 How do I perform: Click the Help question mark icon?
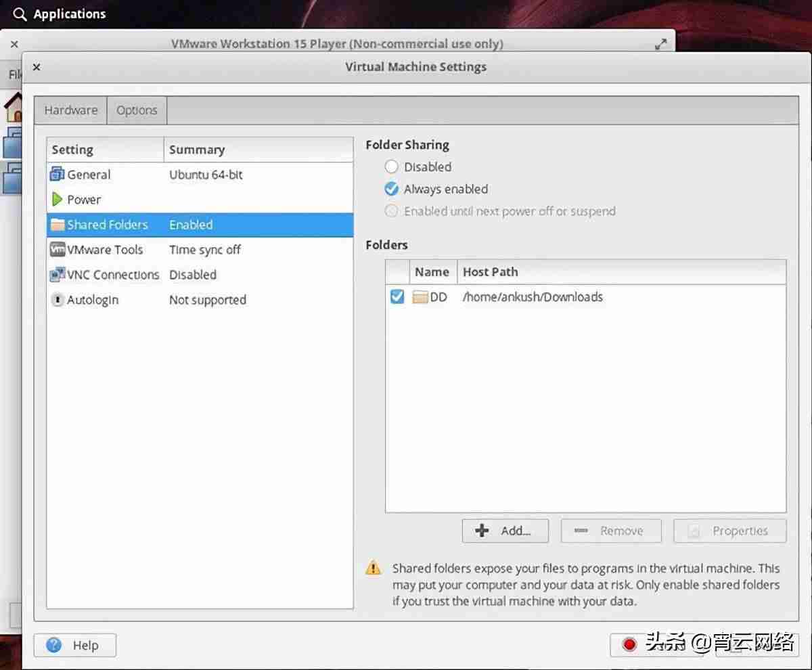coord(54,645)
